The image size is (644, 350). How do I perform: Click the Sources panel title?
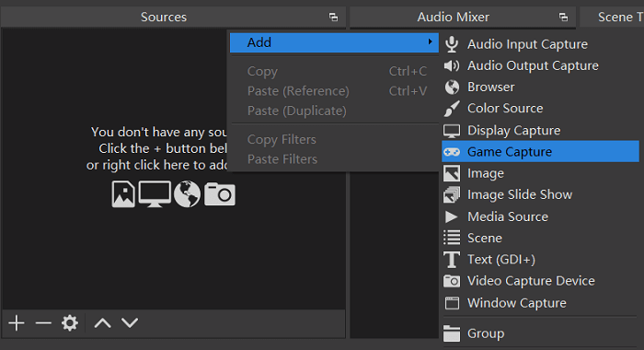[164, 17]
